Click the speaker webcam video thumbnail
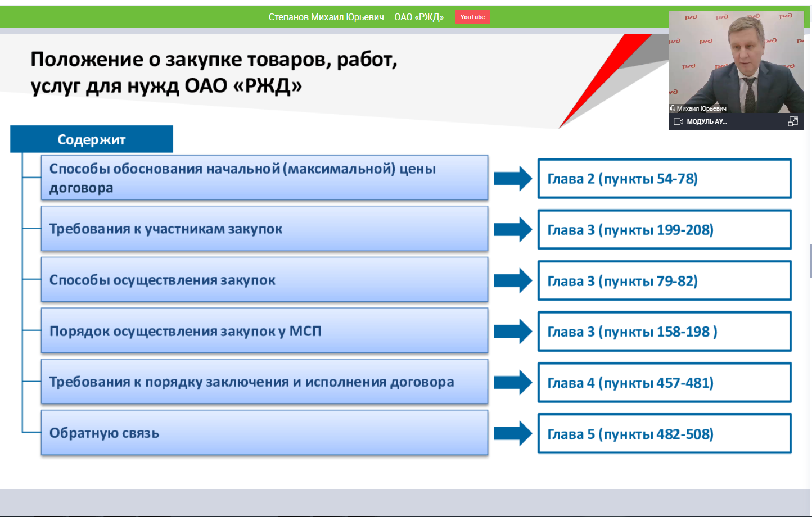This screenshot has width=812, height=517. [736, 62]
